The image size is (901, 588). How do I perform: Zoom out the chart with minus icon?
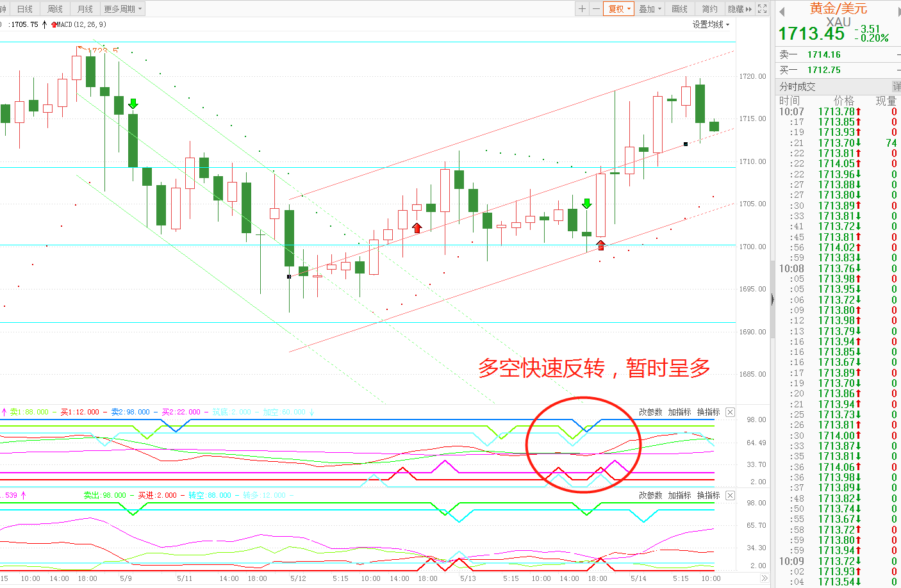point(596,9)
